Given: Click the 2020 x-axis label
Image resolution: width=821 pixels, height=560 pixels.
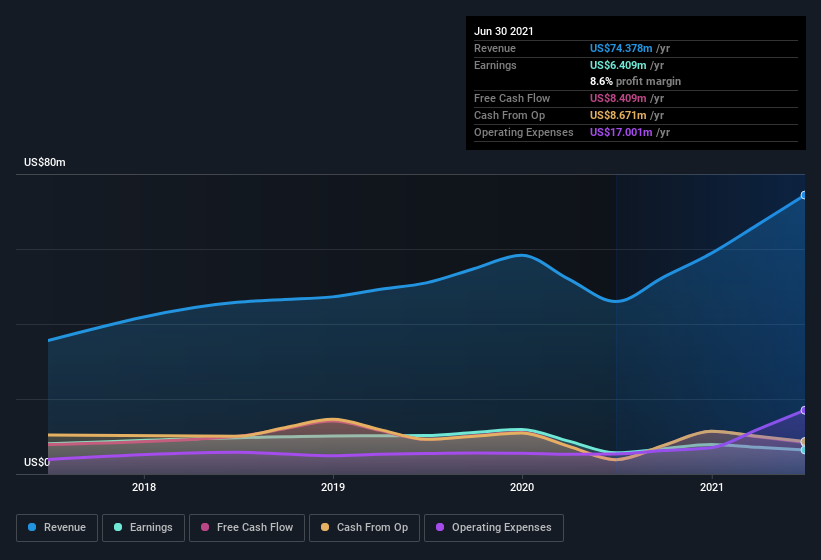Looking at the screenshot, I should 522,487.
